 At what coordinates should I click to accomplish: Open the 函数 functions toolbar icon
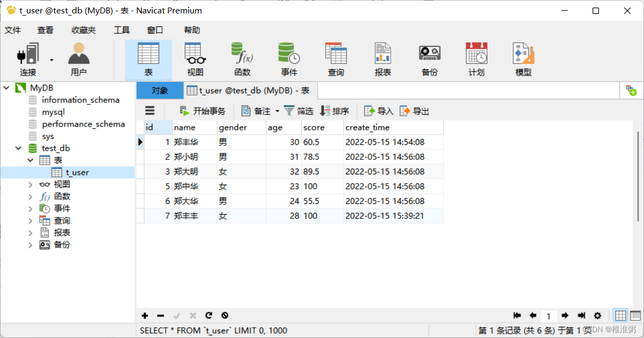242,60
